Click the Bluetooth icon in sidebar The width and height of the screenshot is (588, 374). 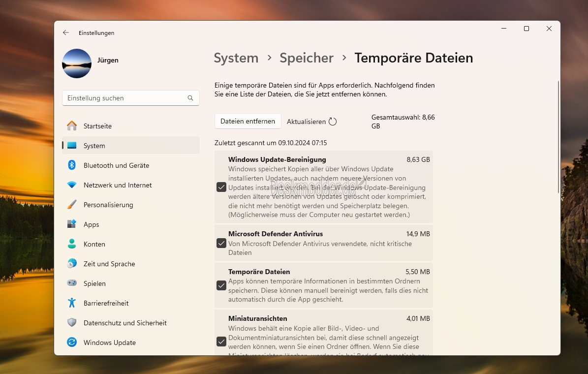tap(72, 165)
